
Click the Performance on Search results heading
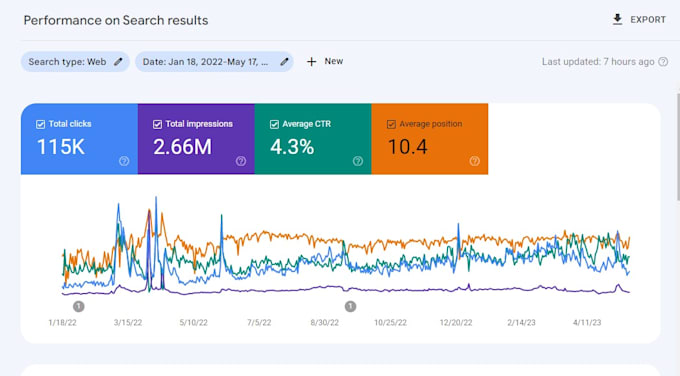coord(116,20)
